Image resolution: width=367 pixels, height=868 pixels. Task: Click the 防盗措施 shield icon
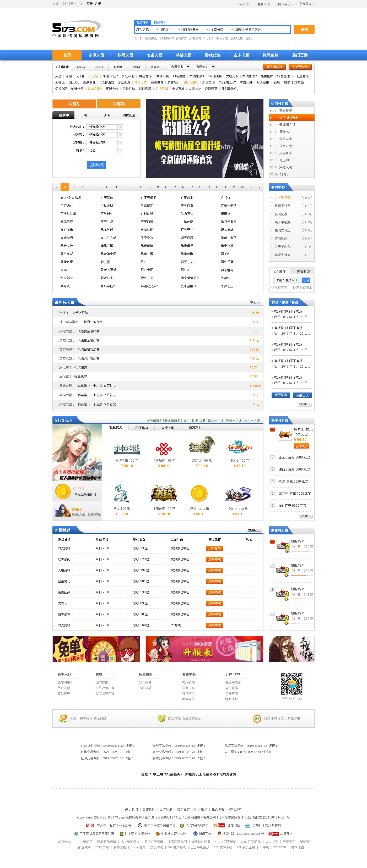(161, 718)
